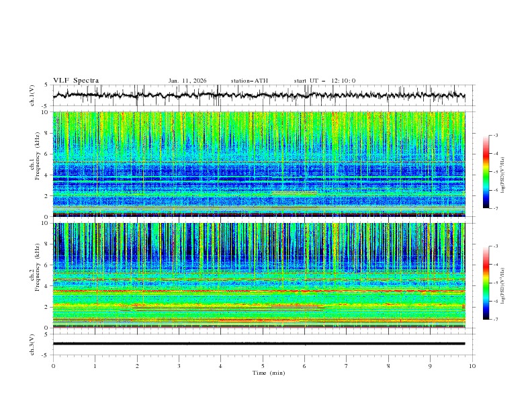
Task: Click the ch.2 colorbar "-3" tick label
Action: [x=495, y=246]
